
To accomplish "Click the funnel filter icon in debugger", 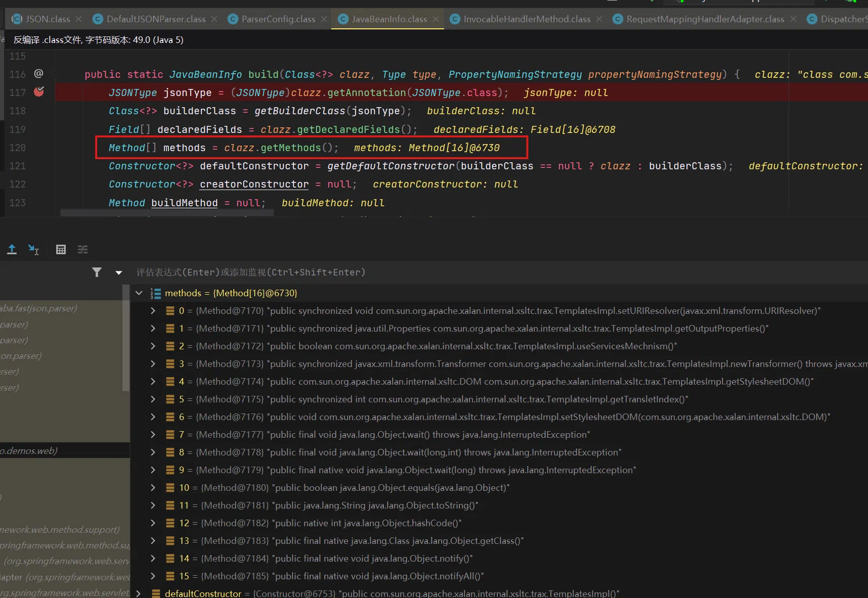I will 97,272.
